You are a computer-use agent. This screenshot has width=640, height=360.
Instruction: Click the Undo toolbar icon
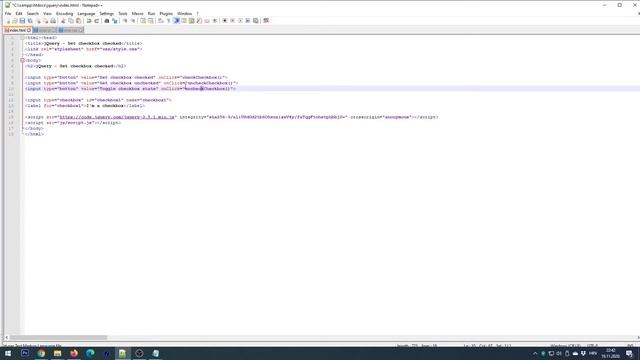click(x=89, y=21)
